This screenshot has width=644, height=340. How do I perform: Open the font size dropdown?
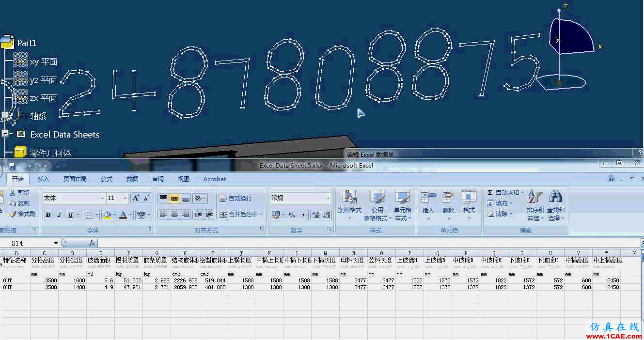(126, 198)
